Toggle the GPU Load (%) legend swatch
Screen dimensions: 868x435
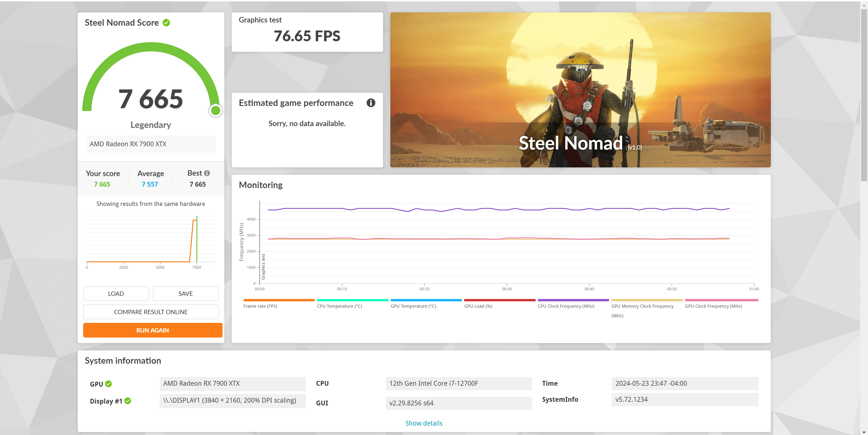point(500,300)
